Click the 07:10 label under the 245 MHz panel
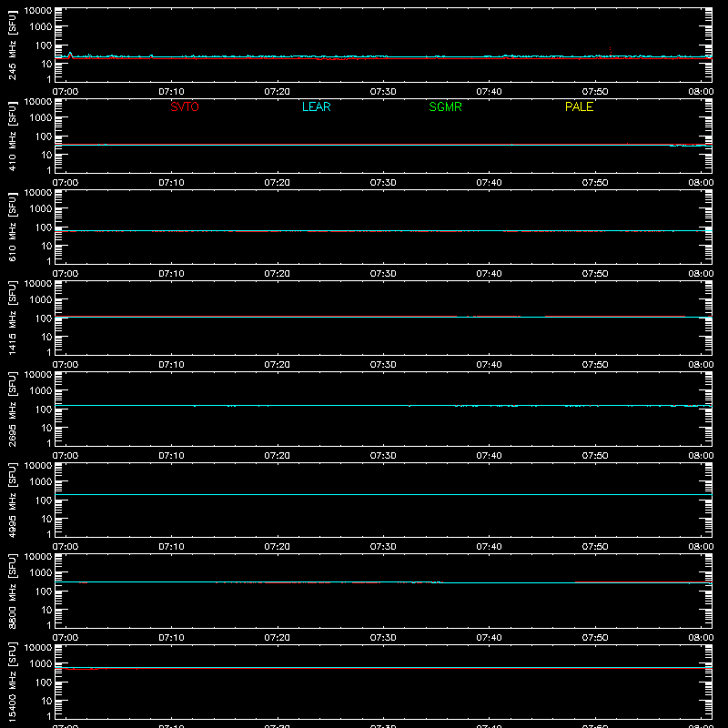The height and width of the screenshot is (728, 728). tap(171, 92)
